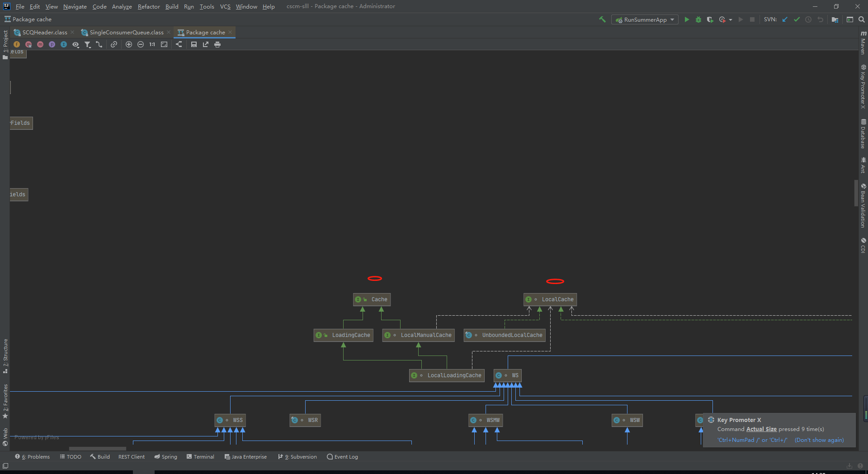868x474 pixels.
Task: Toggle the show Fields button
Action: coord(17,44)
